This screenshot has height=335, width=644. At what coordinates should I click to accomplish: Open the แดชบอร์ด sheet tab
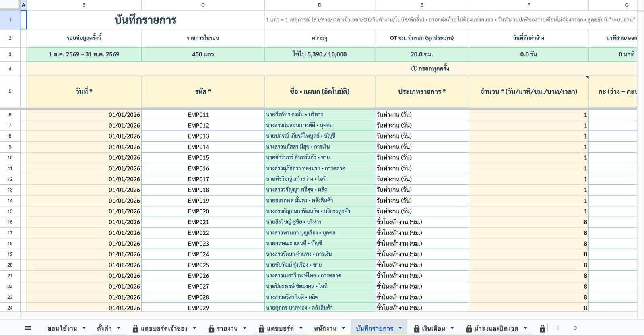pyautogui.click(x=280, y=328)
